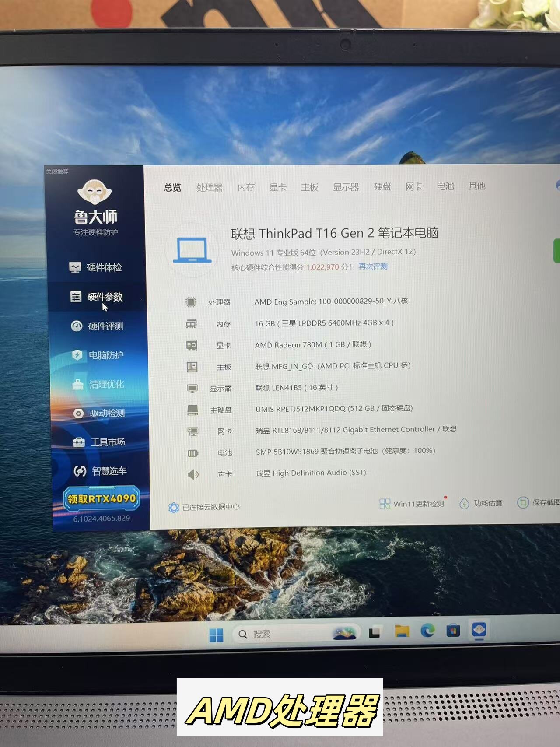Click the 电池 battery icon in list
Screen dimensions: 560x747
[x=193, y=453]
